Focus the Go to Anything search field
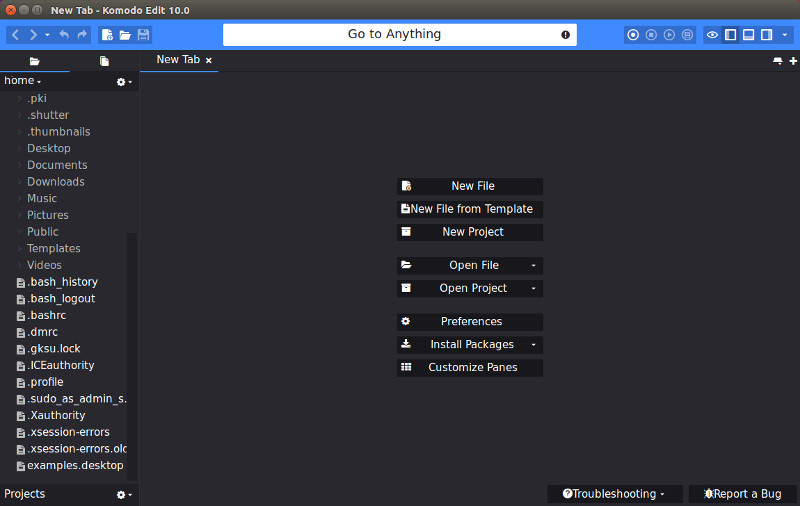800x506 pixels. [399, 35]
